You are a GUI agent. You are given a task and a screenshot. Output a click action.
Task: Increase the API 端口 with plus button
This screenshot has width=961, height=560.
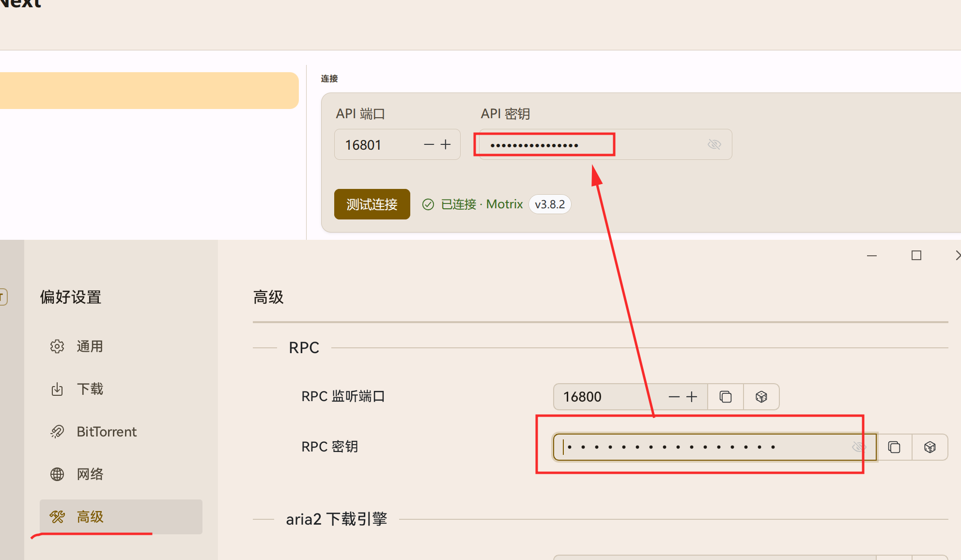[x=445, y=144]
